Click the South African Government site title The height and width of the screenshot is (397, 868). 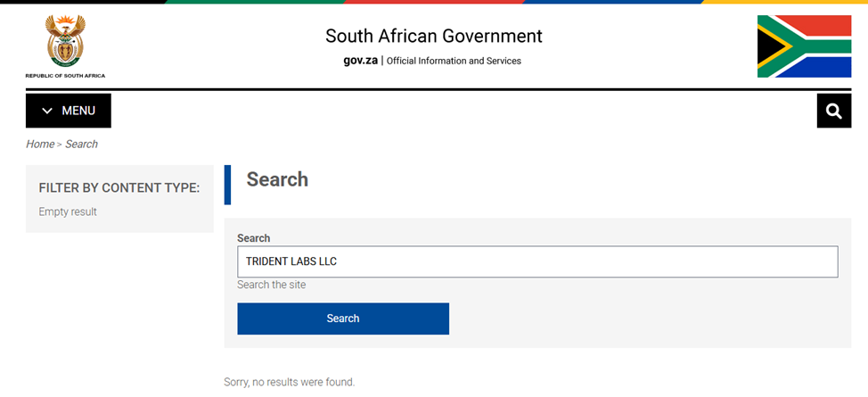[433, 37]
